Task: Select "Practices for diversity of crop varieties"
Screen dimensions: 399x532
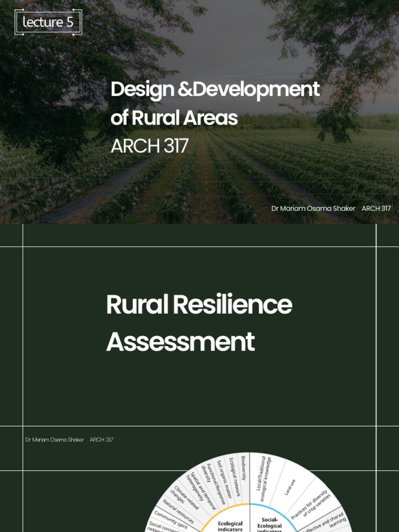Action: [311, 504]
